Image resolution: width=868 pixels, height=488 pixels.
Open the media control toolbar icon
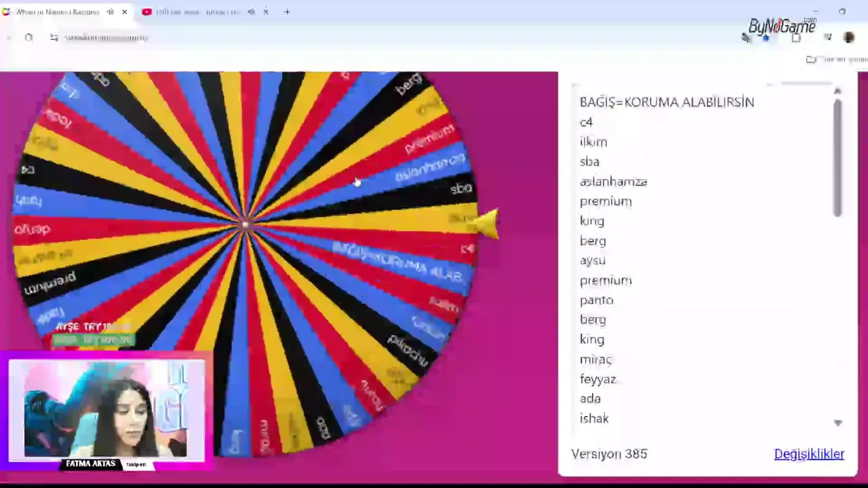click(x=827, y=38)
